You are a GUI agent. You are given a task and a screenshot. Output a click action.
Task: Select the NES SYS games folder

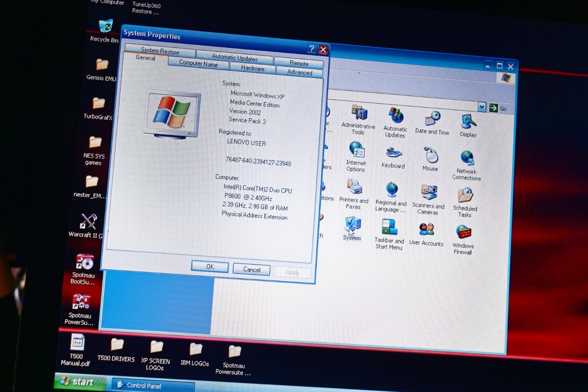(x=94, y=151)
